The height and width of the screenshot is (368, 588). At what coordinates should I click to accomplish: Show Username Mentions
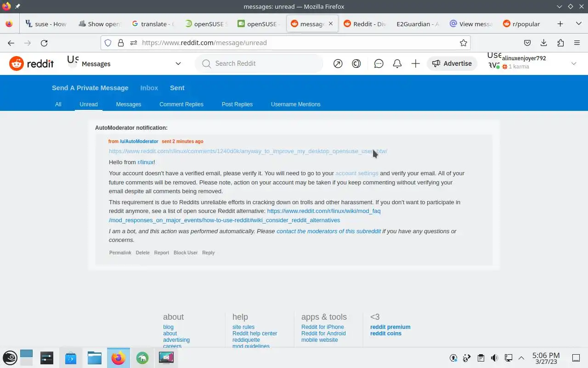click(296, 104)
